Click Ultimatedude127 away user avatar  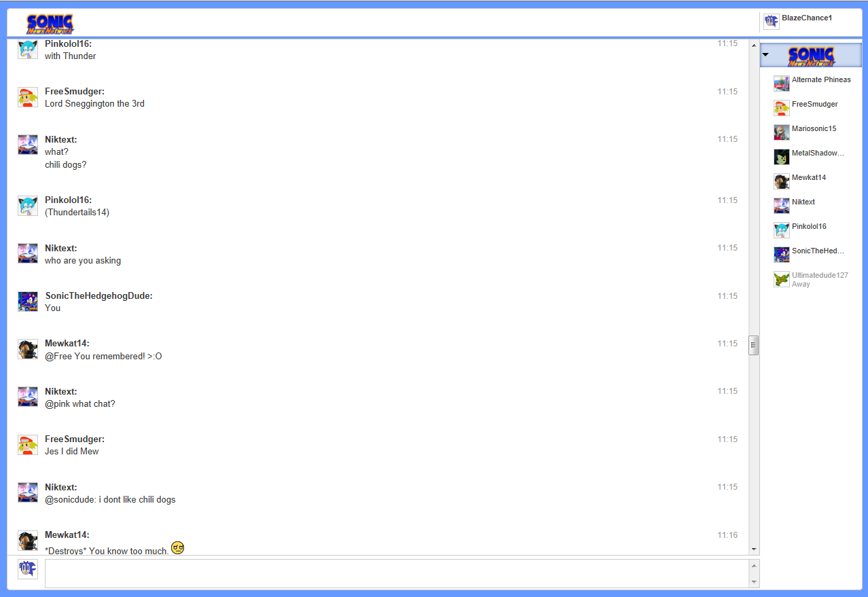pyautogui.click(x=781, y=279)
